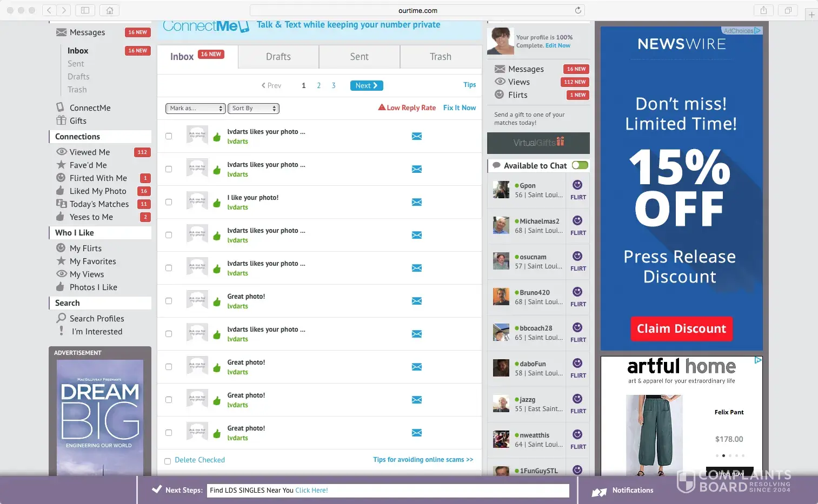Open Flirts in the right summary panel

(518, 95)
